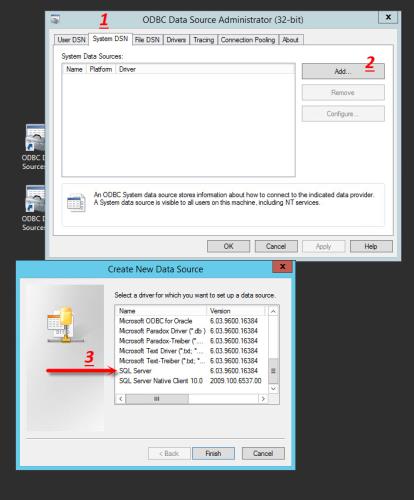Viewport: 414px width, 500px height.
Task: Click the data source info table icon
Action: pos(76,202)
